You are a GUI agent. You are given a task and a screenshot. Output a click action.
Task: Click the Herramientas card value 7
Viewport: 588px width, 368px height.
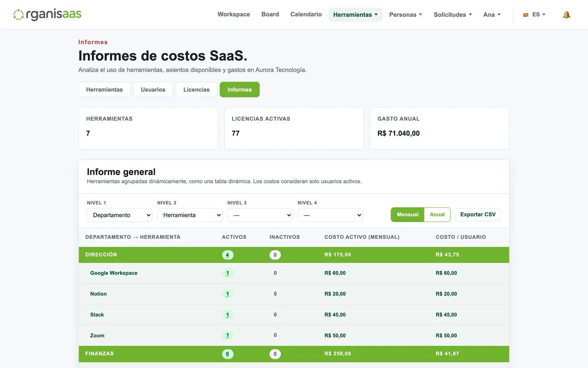pyautogui.click(x=88, y=133)
